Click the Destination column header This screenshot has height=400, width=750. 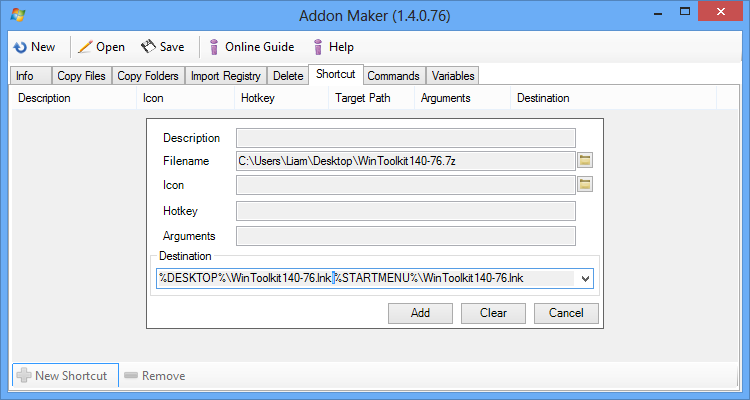[x=613, y=98]
